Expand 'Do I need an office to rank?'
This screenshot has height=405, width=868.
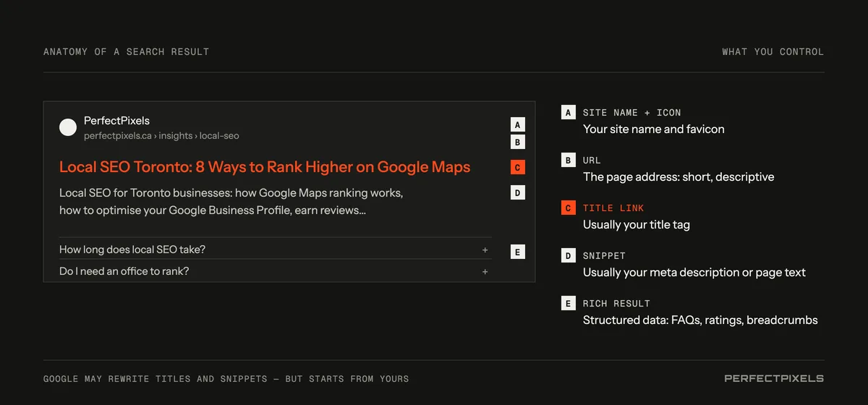coord(275,271)
